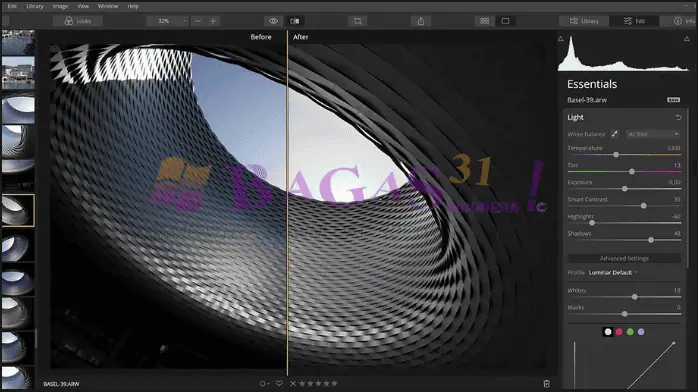Image resolution: width=698 pixels, height=392 pixels.
Task: Open the zoom level 32% dropdown
Action: [167, 21]
